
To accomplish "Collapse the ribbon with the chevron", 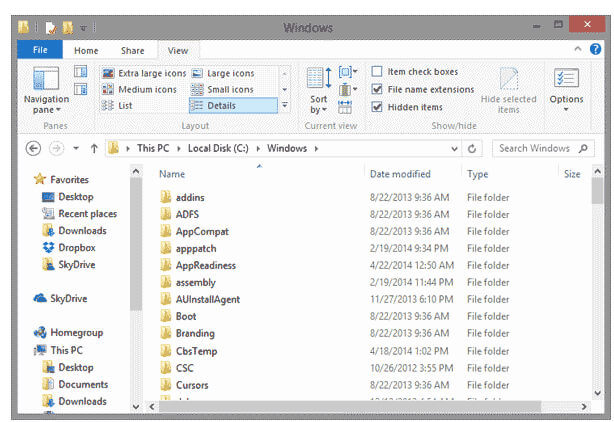I will tap(578, 49).
